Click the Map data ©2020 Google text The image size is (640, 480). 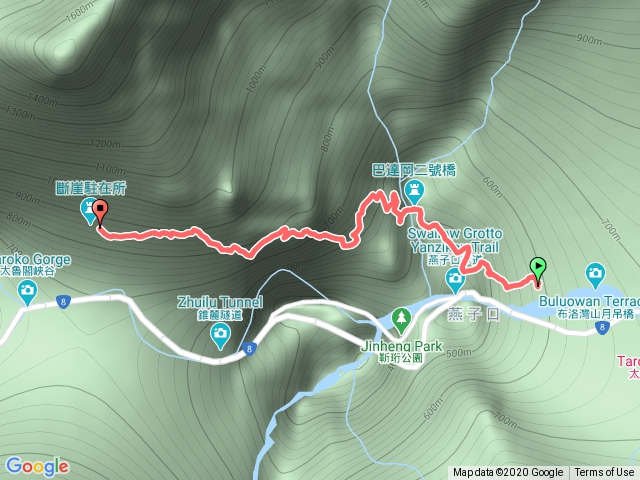(x=508, y=472)
